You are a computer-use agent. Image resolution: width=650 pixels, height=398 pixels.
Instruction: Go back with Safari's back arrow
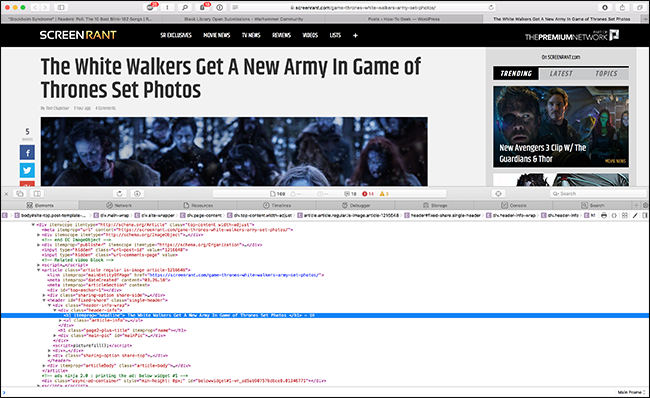pos(35,7)
